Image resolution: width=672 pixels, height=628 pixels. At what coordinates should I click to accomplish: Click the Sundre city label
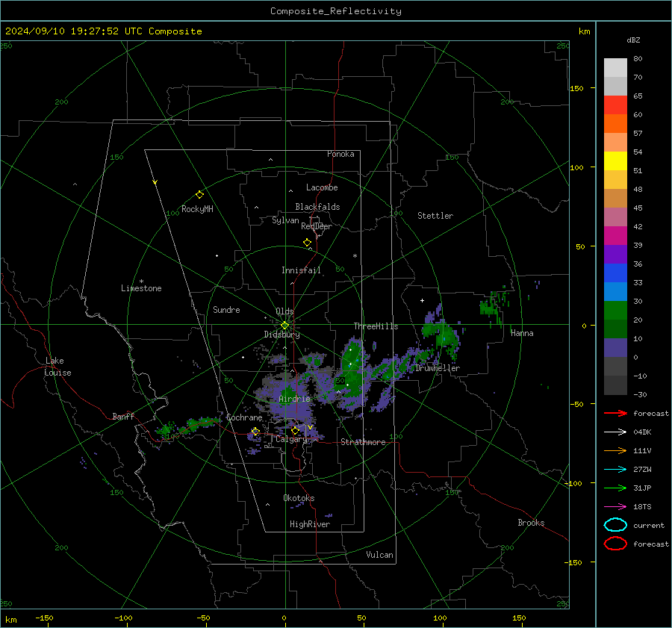click(x=226, y=309)
